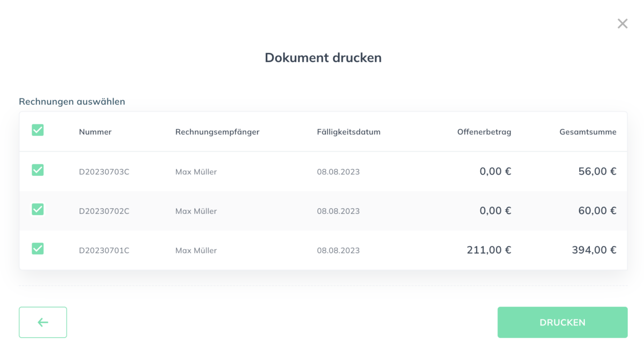Image resolution: width=644 pixels, height=362 pixels.
Task: Click due date 08.08.2023 in row D20230701C
Action: pyautogui.click(x=338, y=250)
